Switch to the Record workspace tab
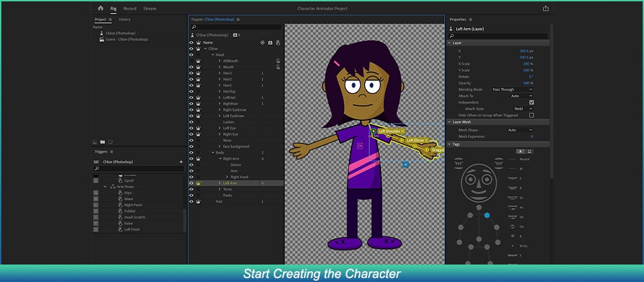The image size is (644, 282). point(129,8)
